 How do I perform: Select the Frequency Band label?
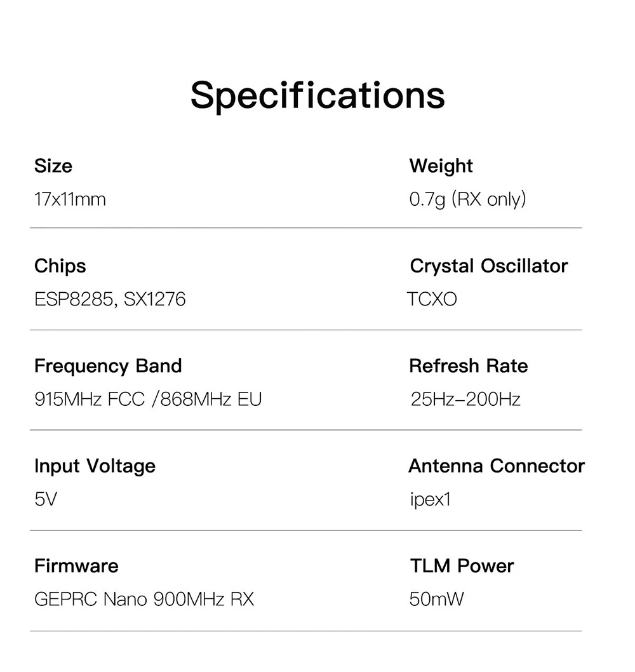pos(108,366)
